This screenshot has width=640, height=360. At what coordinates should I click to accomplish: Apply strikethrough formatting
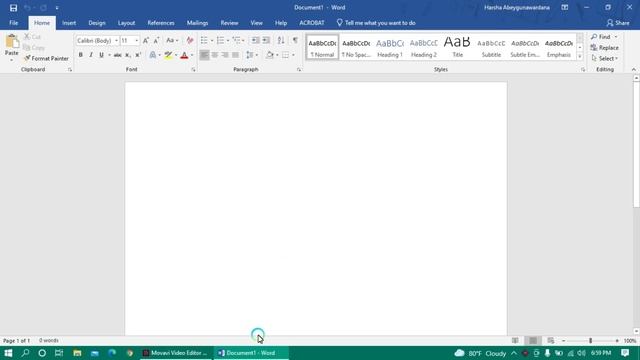click(118, 55)
